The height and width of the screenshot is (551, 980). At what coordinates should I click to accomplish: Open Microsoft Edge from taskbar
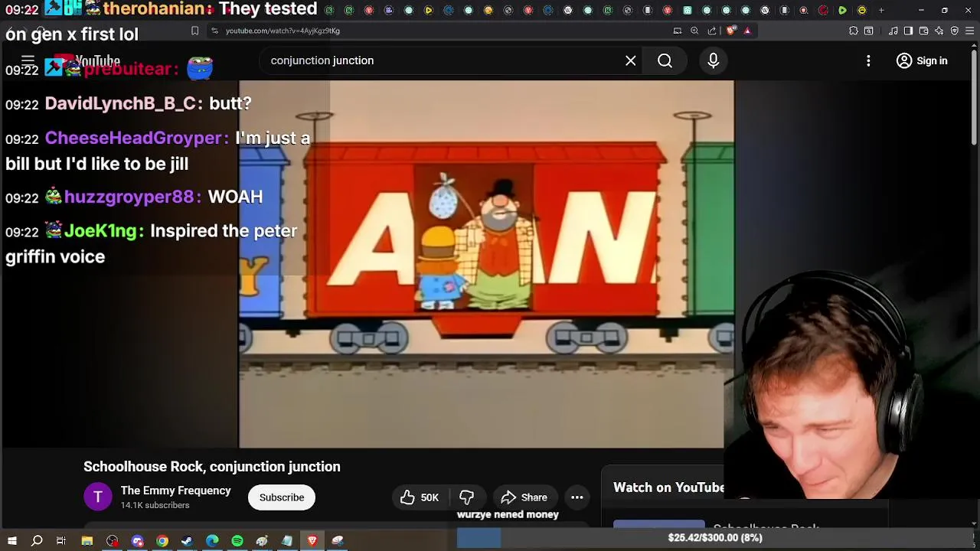click(212, 541)
